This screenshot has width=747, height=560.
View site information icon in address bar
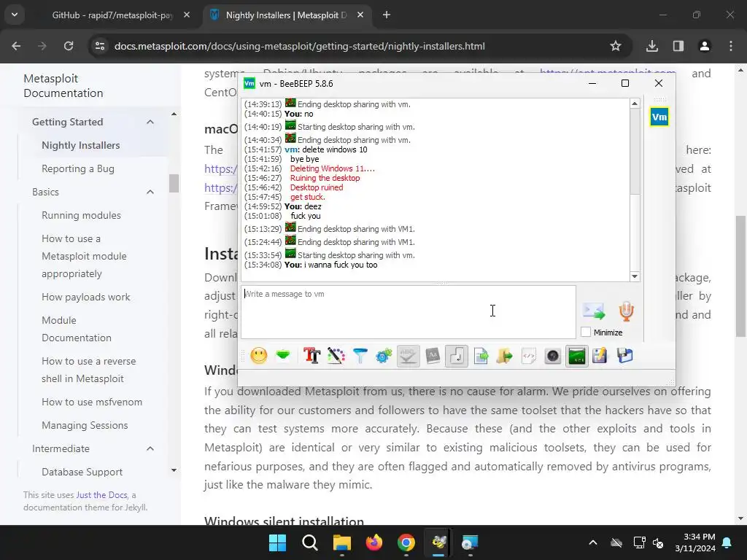point(99,46)
